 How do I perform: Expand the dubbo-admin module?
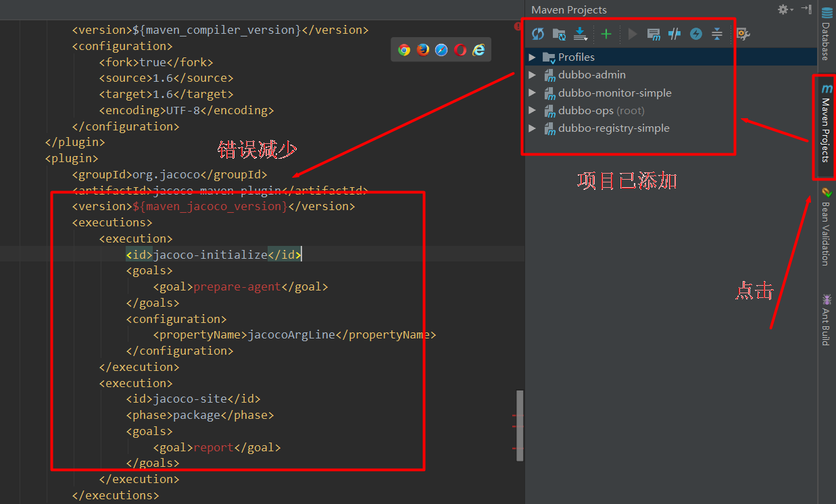[x=533, y=75]
